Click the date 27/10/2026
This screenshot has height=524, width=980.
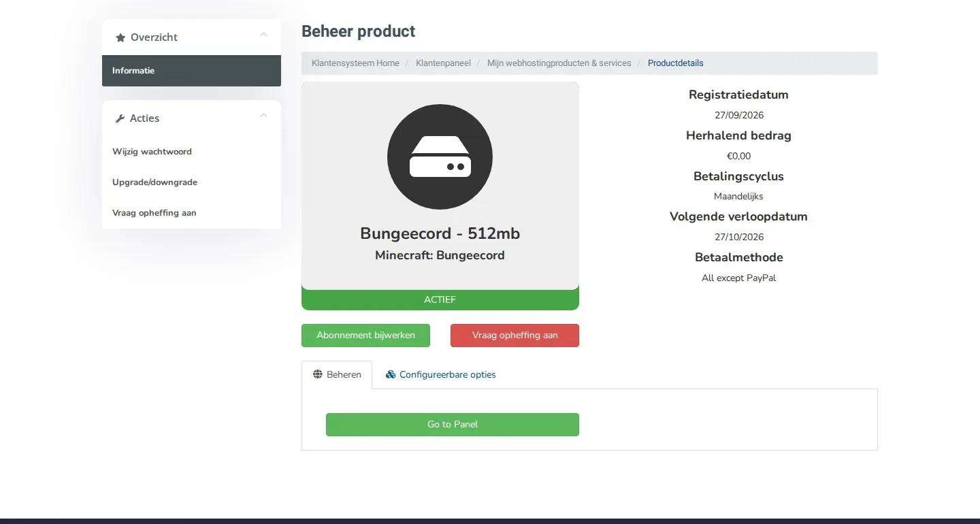pyautogui.click(x=739, y=237)
